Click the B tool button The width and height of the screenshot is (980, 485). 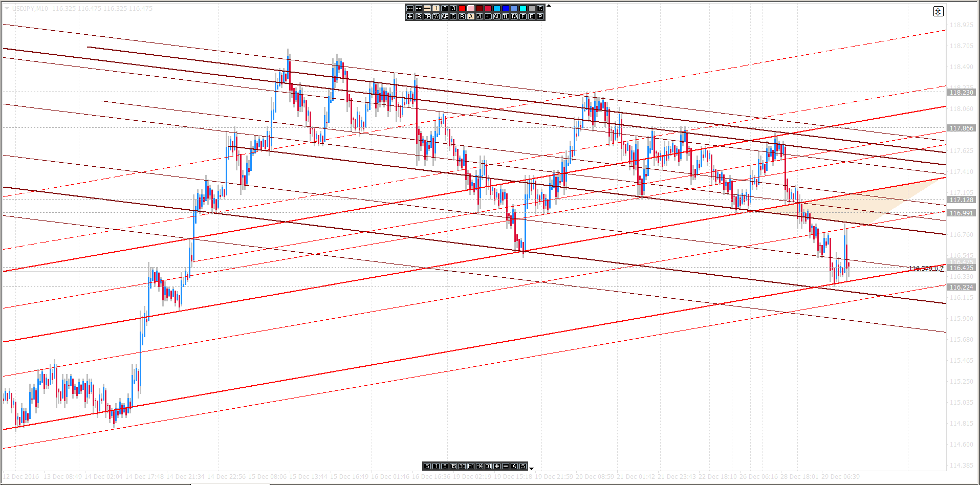(x=532, y=16)
